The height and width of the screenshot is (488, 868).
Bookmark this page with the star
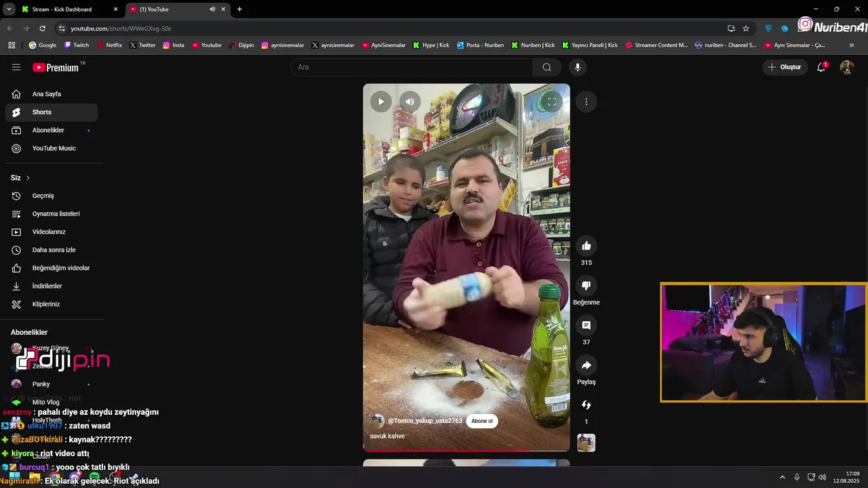(746, 28)
